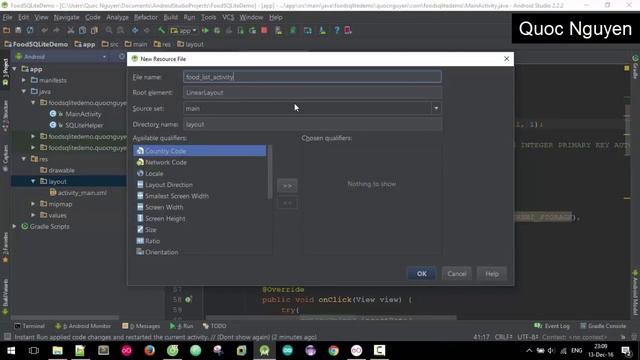Click the Undo arrow in the toolbar
This screenshot has height=360, width=640.
(x=44, y=30)
